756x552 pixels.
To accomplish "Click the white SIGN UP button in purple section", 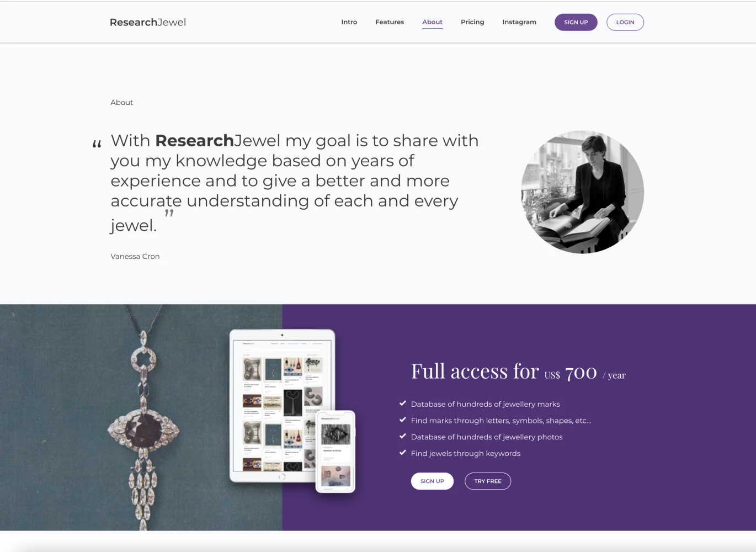I will pos(432,481).
